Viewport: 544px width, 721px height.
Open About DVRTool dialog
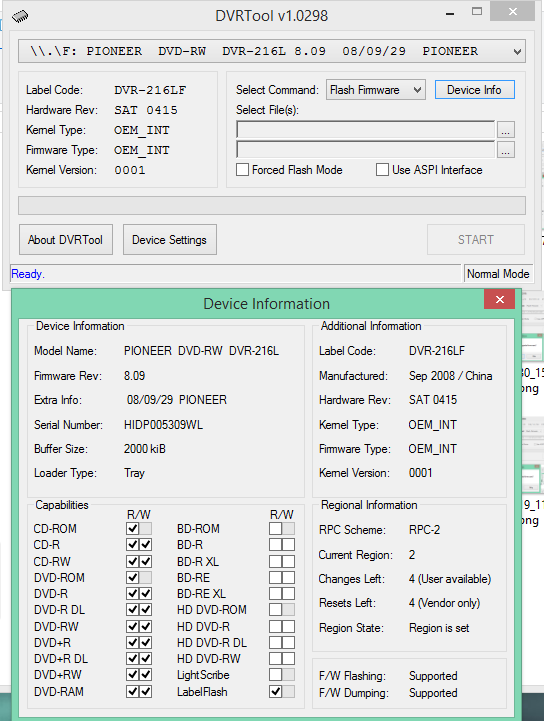coord(66,240)
